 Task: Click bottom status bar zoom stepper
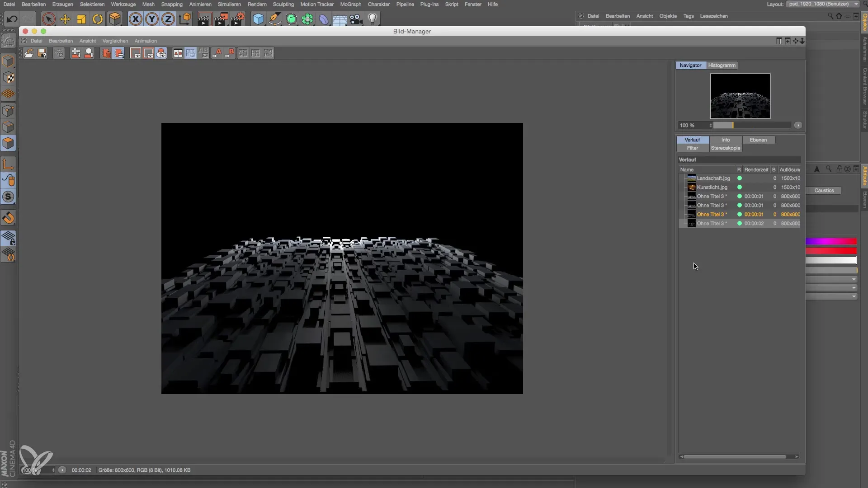pyautogui.click(x=53, y=470)
